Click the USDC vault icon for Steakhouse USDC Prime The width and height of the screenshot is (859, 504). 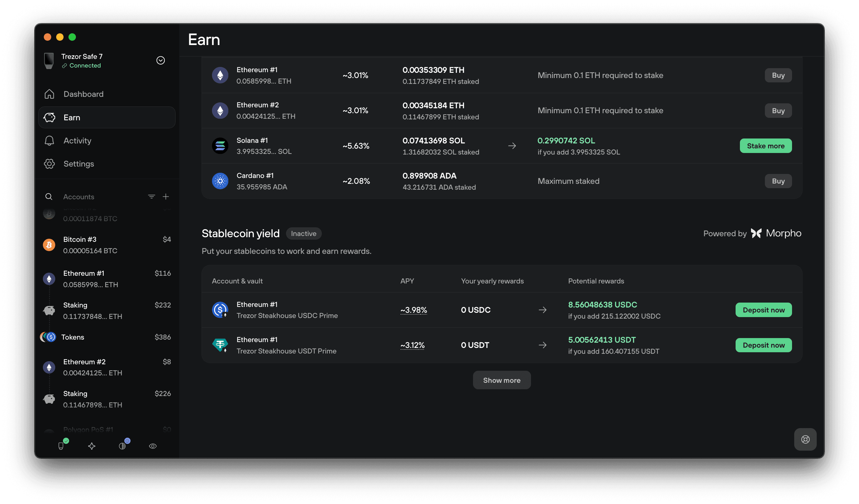tap(220, 310)
